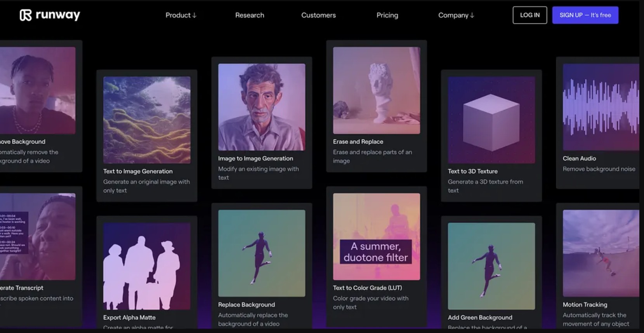Open the Export Alpha Matte silhouette image
This screenshot has width=644, height=333.
tap(147, 266)
